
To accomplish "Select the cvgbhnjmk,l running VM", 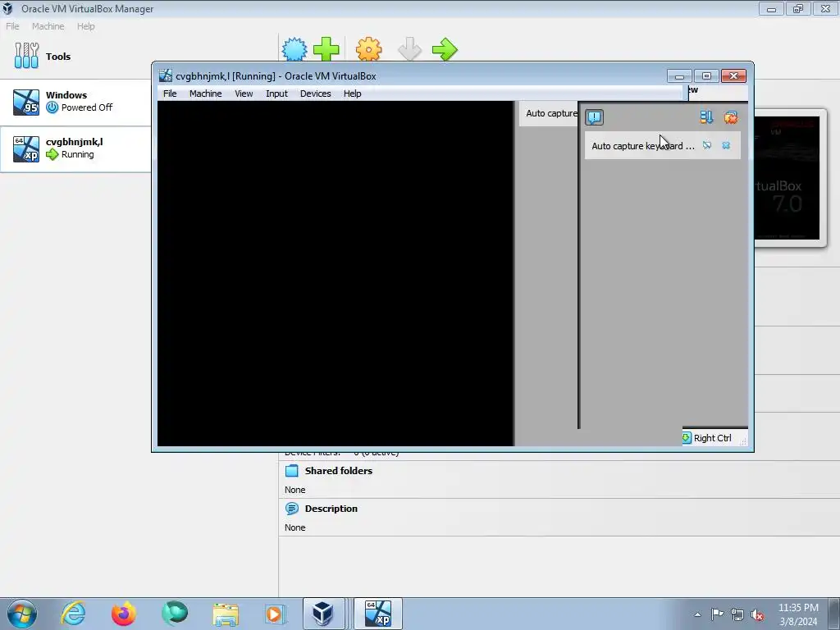I will pyautogui.click(x=75, y=148).
